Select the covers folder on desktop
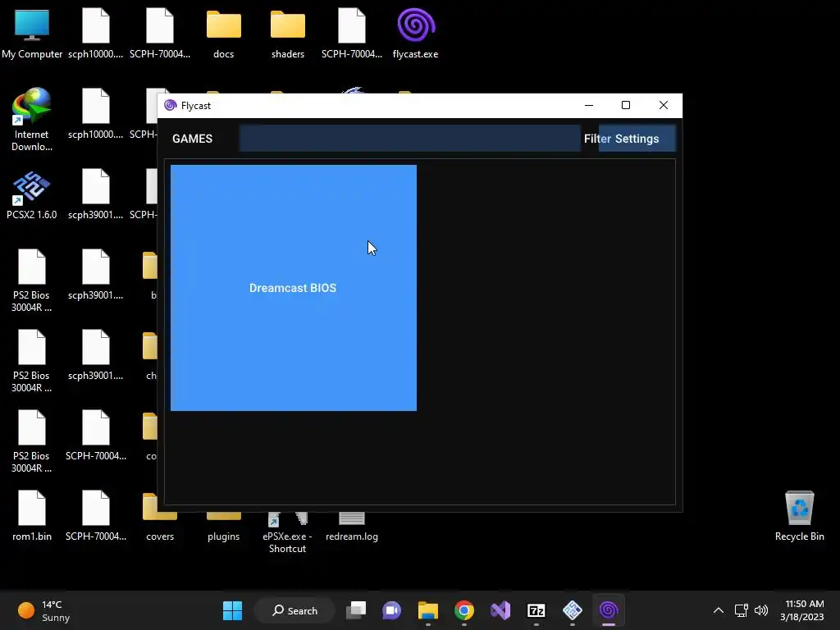The image size is (840, 630). coord(160,516)
